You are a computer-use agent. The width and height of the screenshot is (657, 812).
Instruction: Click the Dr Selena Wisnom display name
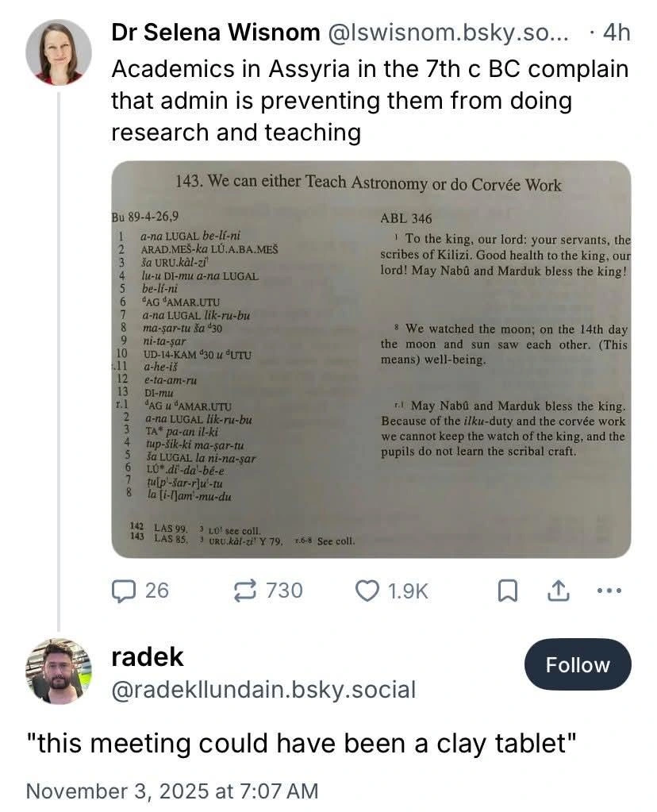coord(216,33)
